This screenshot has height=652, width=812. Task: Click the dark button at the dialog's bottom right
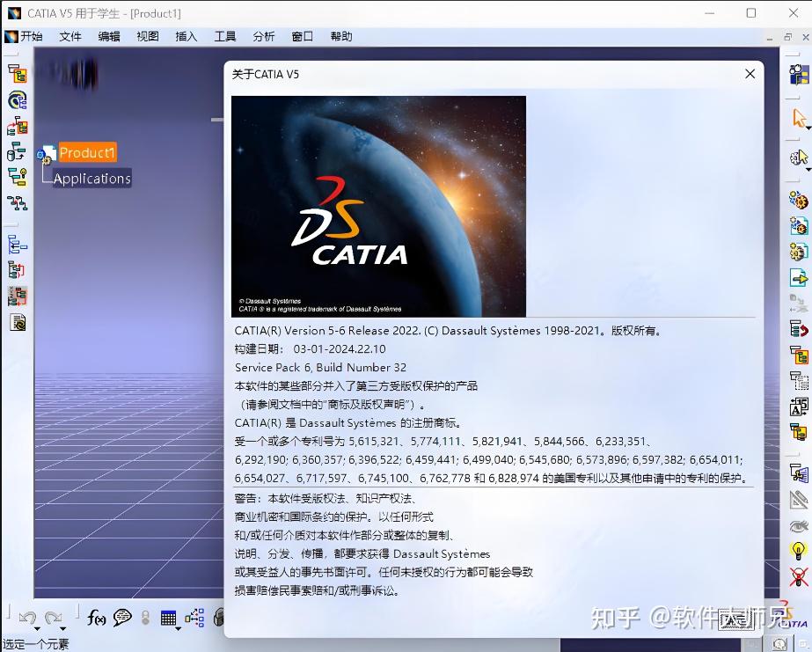coord(735,620)
